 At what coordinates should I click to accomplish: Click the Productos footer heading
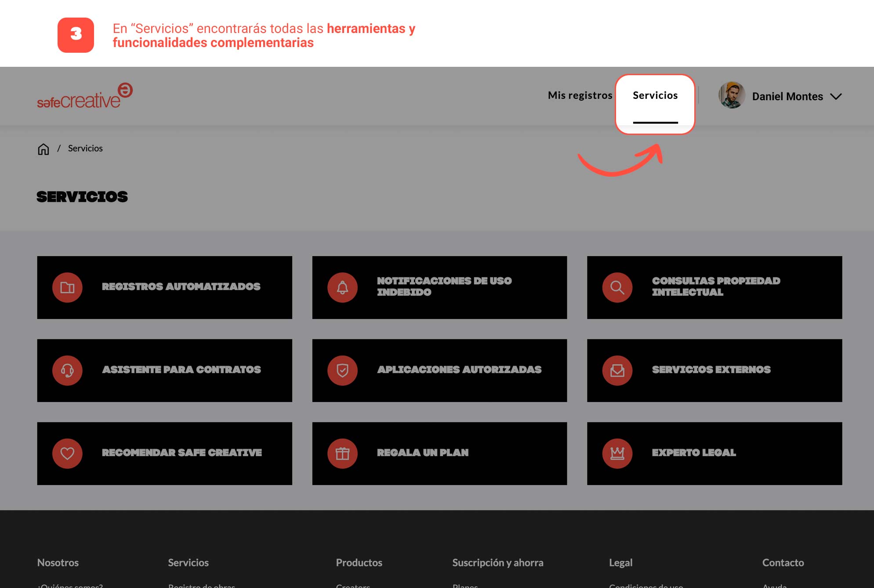tap(359, 563)
